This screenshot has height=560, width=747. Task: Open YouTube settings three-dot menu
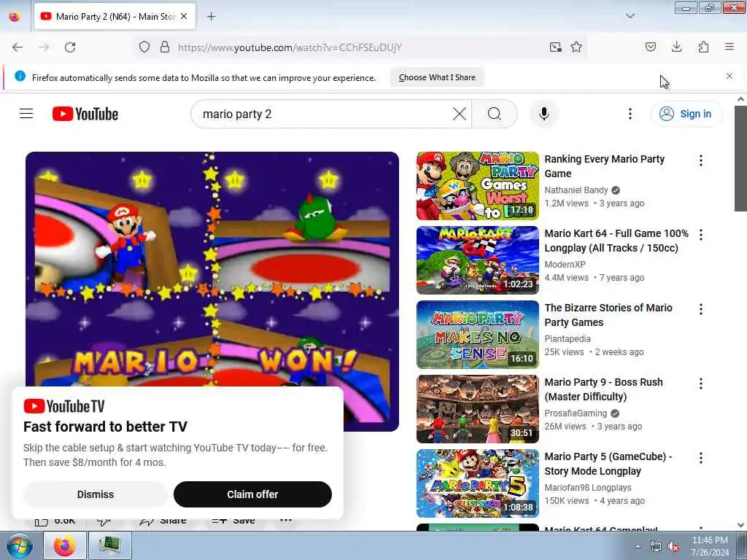630,114
